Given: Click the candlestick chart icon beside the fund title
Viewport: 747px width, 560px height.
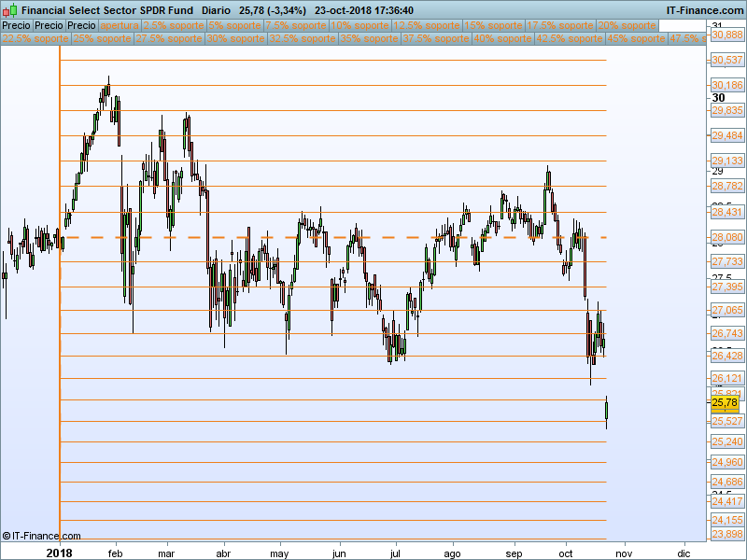Looking at the screenshot, I should 10,10.
